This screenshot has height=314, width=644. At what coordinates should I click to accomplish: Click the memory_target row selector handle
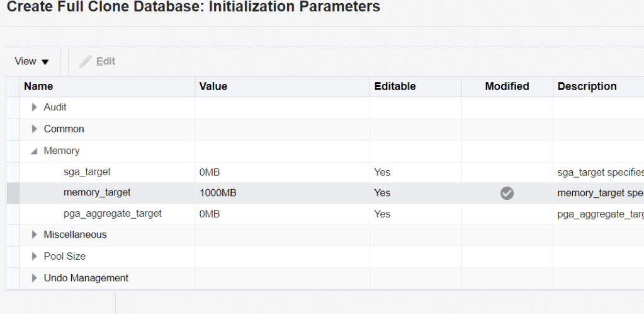13,193
